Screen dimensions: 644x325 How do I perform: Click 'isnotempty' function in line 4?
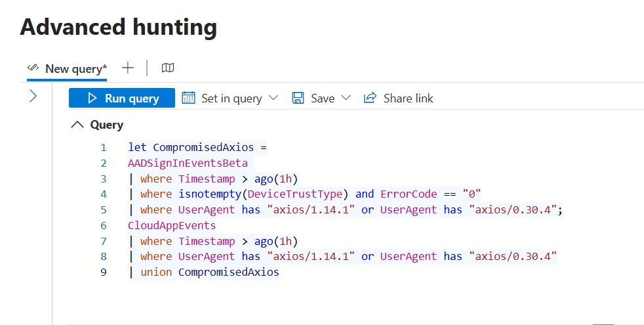pyautogui.click(x=210, y=194)
